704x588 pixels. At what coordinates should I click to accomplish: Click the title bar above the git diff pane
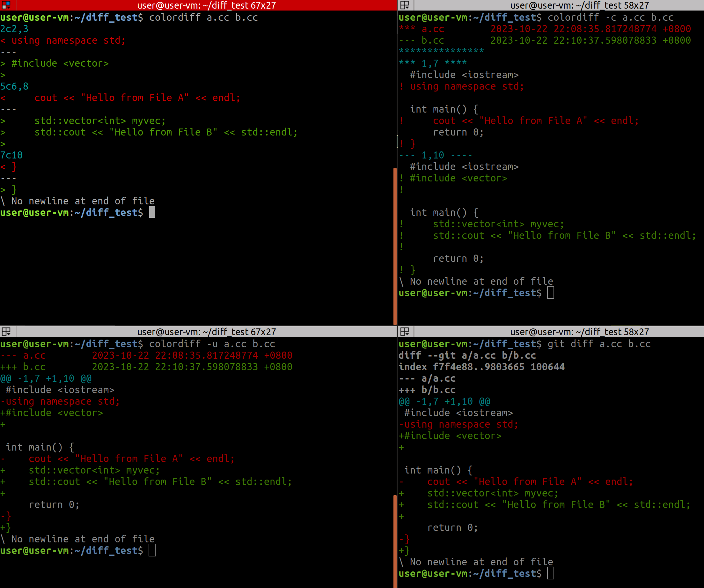(579, 332)
